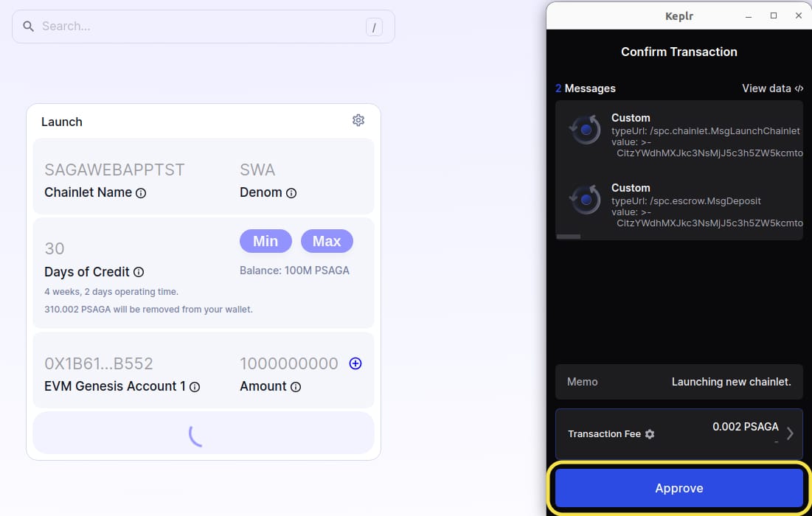
Task: Click the EVM Genesis Account 1 info icon
Action: coord(195,386)
